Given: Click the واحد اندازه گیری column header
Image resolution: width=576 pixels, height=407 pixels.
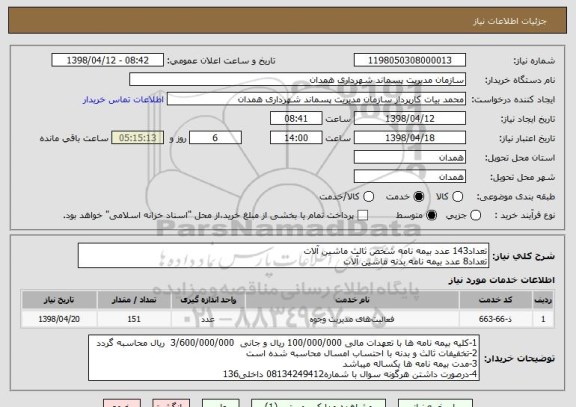Looking at the screenshot, I should (x=208, y=300).
